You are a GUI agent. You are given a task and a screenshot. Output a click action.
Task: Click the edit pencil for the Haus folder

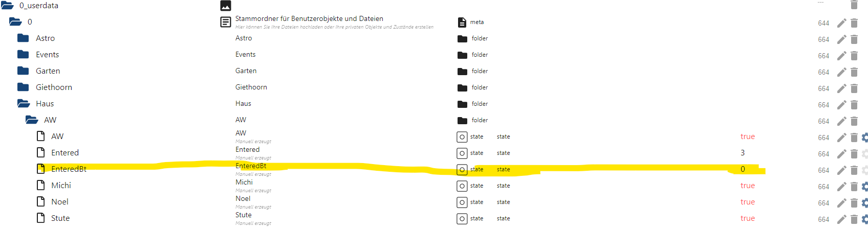point(841,105)
